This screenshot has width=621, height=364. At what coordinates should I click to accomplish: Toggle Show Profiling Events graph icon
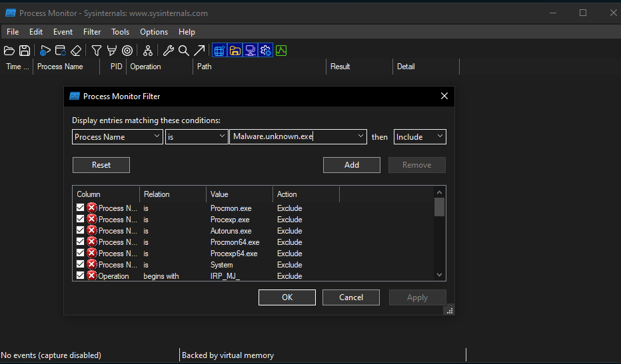point(281,51)
